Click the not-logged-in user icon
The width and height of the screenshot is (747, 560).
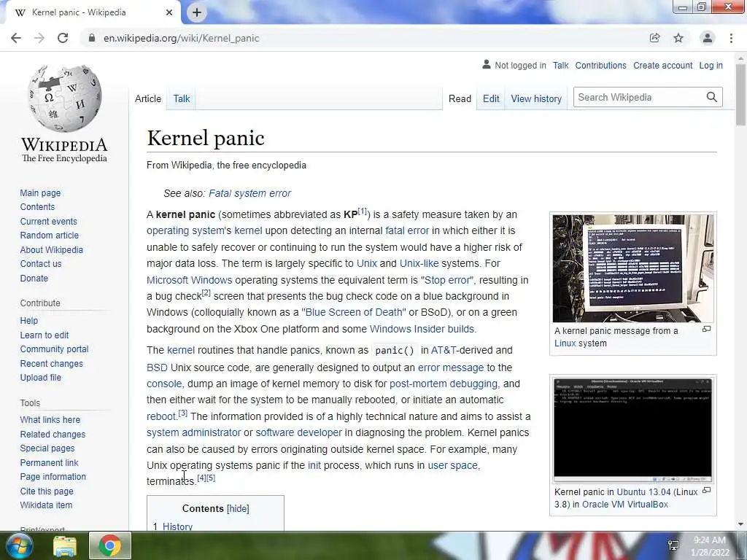point(486,64)
